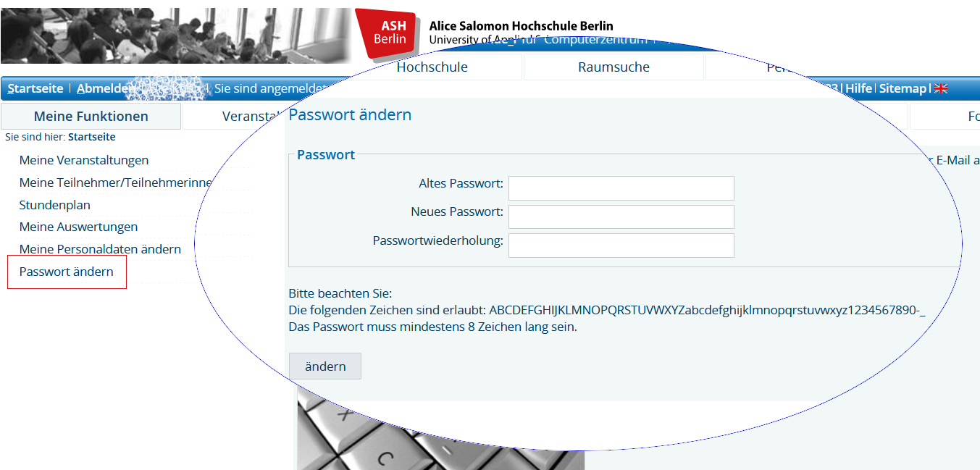Click the lecture hall header photo
Screen dimensions: 980x470
pyautogui.click(x=176, y=35)
